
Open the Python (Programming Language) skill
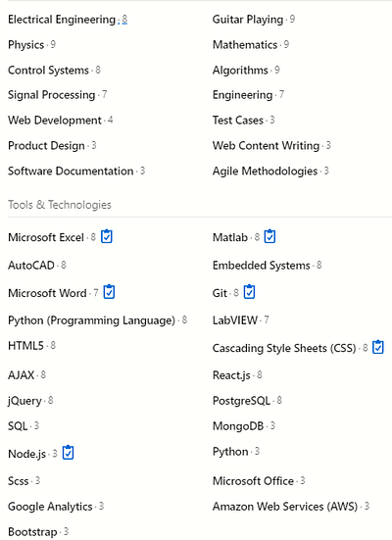coord(91,320)
